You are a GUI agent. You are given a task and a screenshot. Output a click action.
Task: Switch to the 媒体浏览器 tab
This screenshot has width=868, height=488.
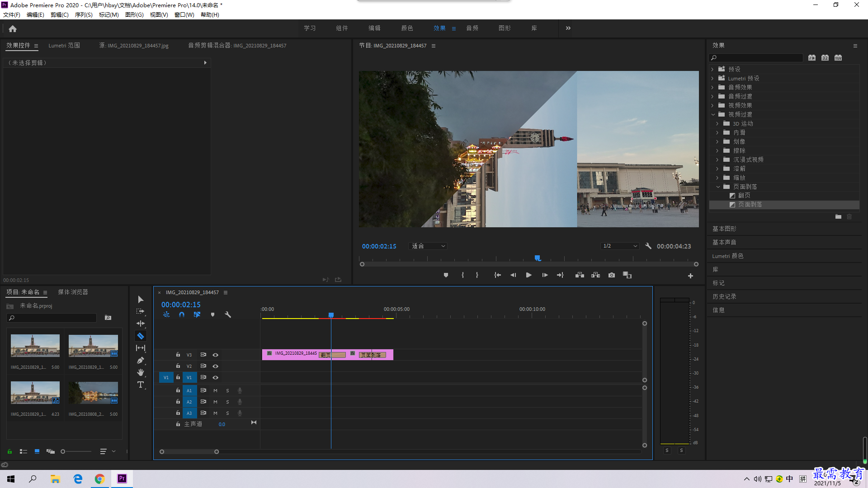(x=73, y=292)
